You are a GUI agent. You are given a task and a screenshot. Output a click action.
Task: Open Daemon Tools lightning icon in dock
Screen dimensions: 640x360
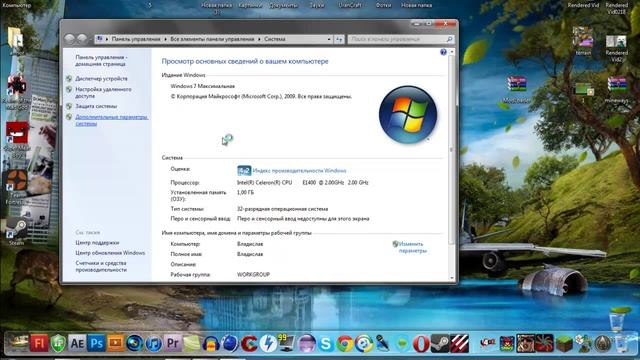tap(269, 344)
